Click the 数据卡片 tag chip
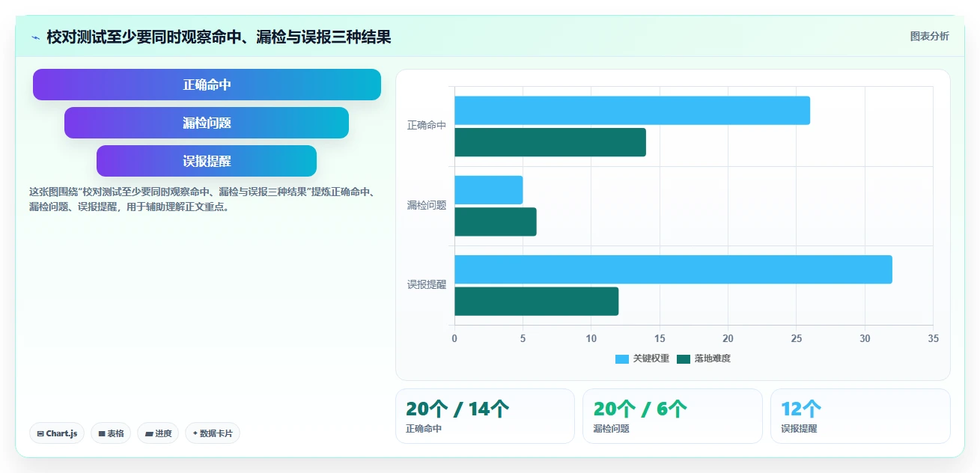 [x=213, y=433]
